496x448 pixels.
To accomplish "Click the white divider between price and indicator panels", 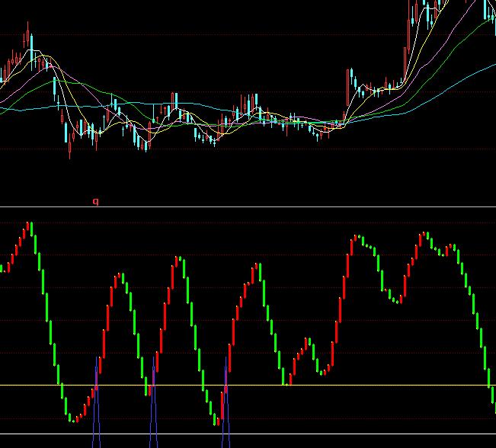I will [x=248, y=206].
